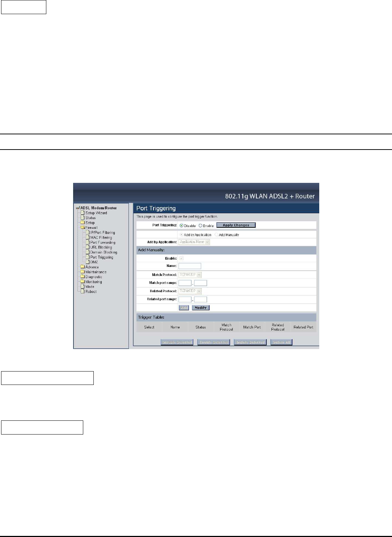392x537 pixels.
Task: Click the Modify button
Action: [201, 308]
